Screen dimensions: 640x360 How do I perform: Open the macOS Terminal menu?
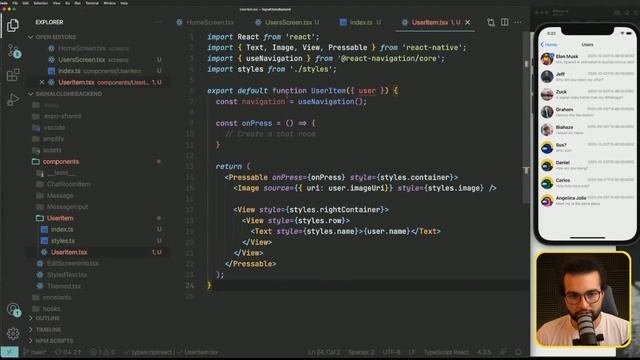(92, 3)
